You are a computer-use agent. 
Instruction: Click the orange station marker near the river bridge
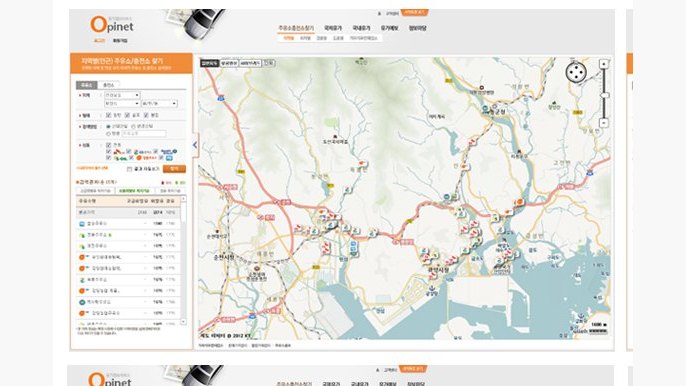tap(519, 202)
